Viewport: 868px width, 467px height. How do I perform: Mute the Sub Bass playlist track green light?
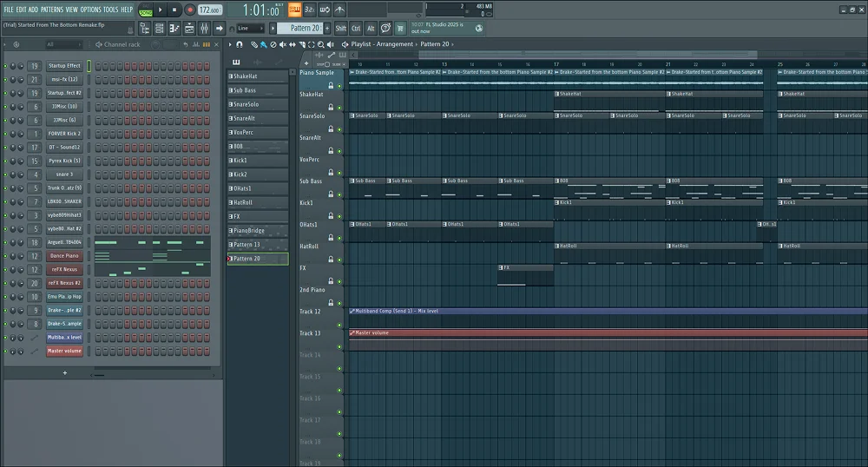339,194
